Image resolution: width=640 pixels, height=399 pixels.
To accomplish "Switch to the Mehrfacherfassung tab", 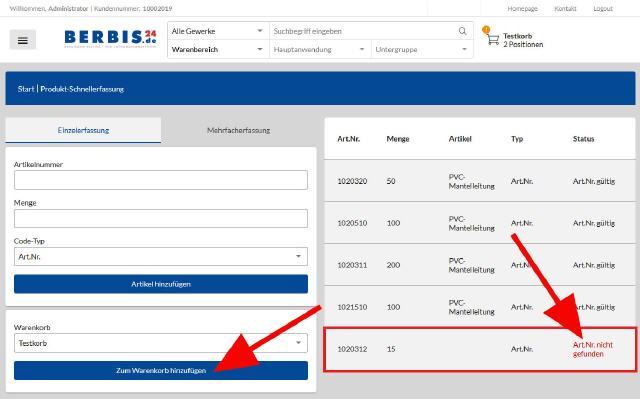I will click(238, 131).
